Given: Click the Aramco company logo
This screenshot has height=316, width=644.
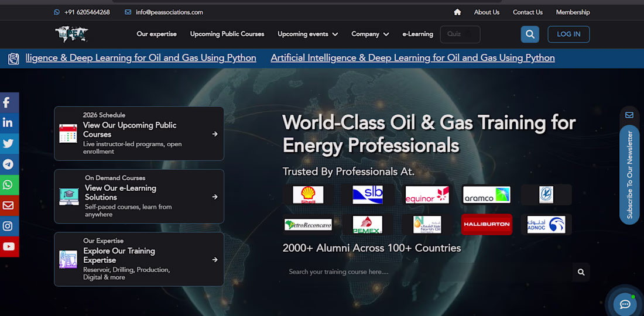Looking at the screenshot, I should [x=487, y=194].
